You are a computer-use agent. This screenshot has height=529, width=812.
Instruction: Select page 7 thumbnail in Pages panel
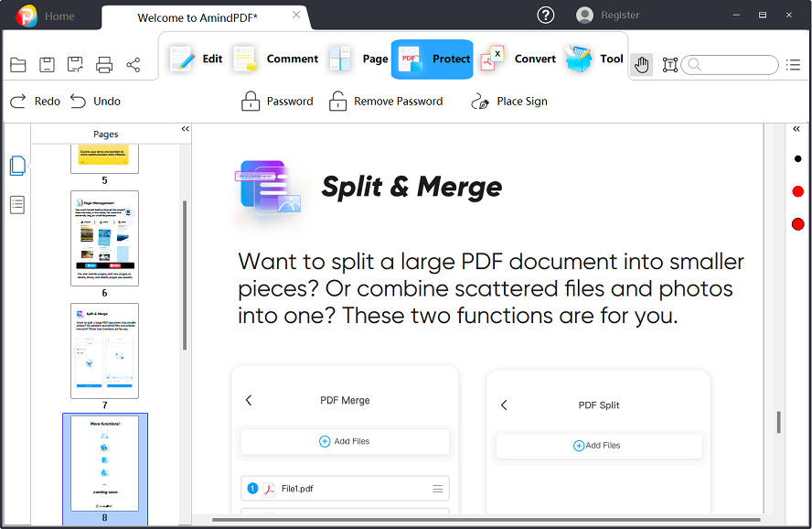(x=104, y=351)
